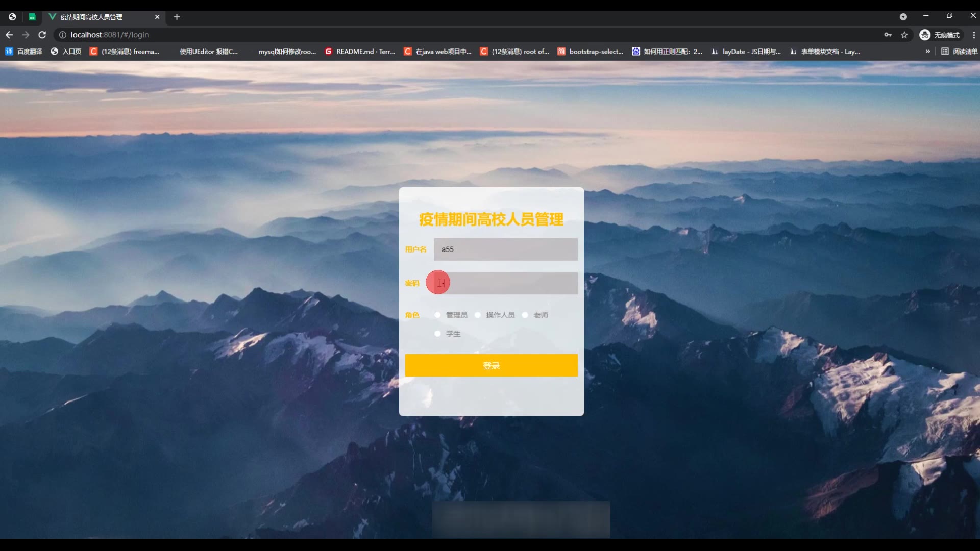Open saved passwords key icon

click(x=888, y=35)
